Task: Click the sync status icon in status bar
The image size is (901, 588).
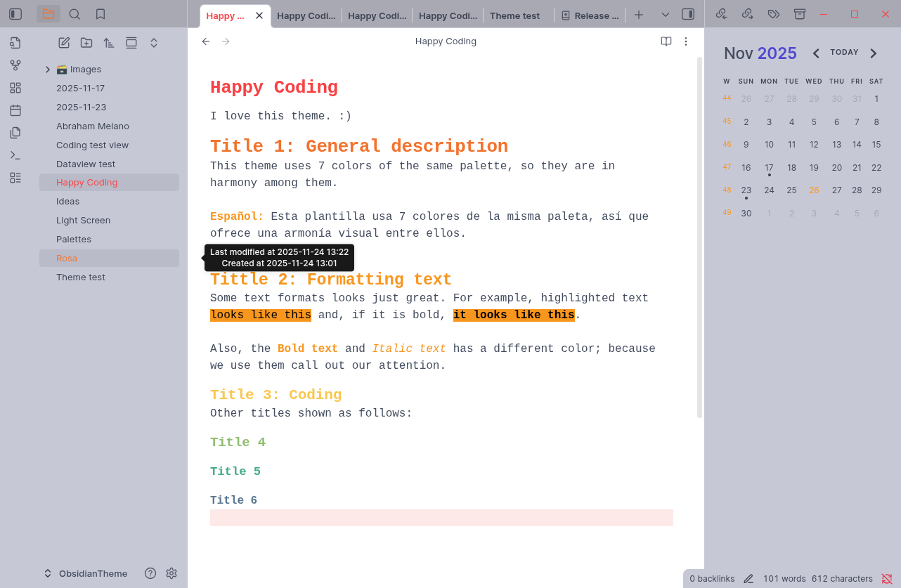Action: click(887, 579)
